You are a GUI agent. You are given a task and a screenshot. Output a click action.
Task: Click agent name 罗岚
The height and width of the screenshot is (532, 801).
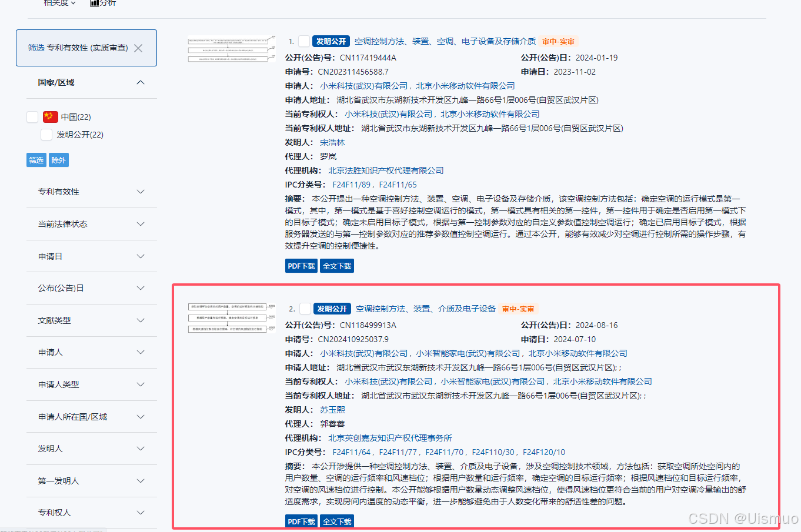[328, 156]
